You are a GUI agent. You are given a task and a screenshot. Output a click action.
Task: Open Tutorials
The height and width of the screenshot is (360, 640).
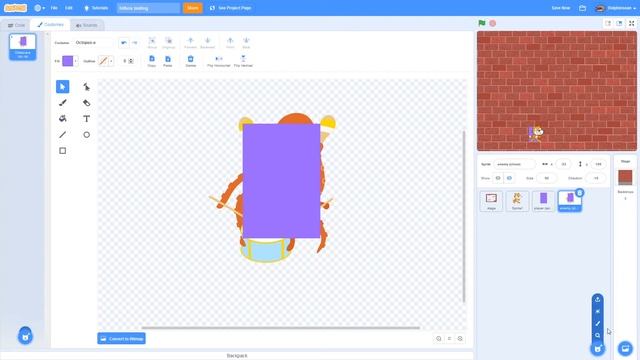pyautogui.click(x=96, y=8)
